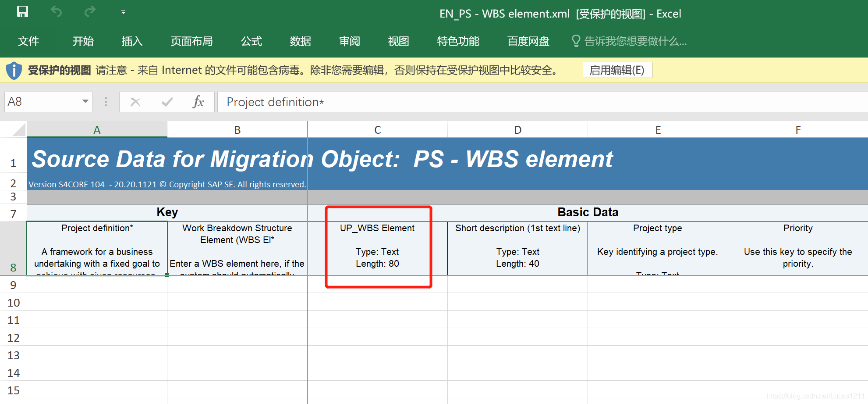Image resolution: width=868 pixels, height=404 pixels.
Task: Click the Protected View shield icon
Action: (x=14, y=70)
